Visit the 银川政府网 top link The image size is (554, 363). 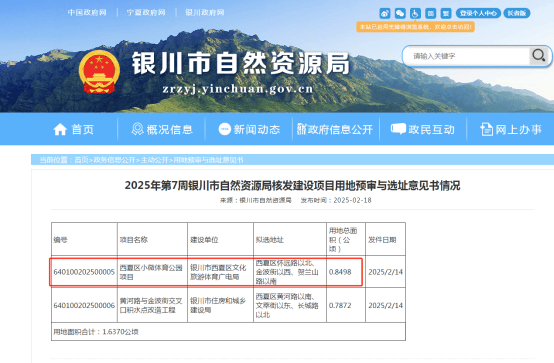tap(205, 13)
